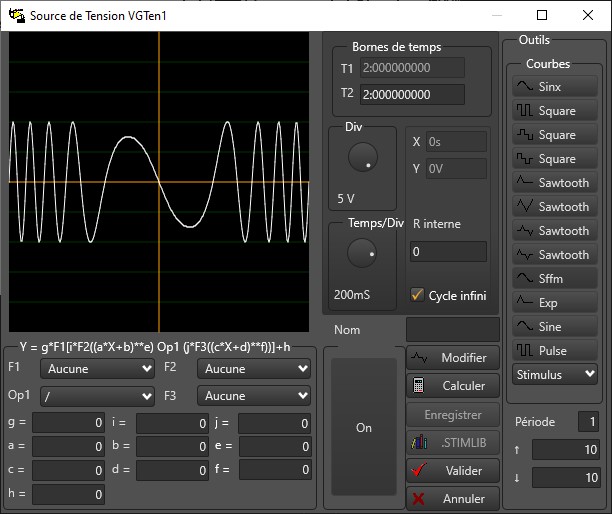Screen dimensions: 612x514
Task: Choose the Sffm waveform
Action: 555,279
